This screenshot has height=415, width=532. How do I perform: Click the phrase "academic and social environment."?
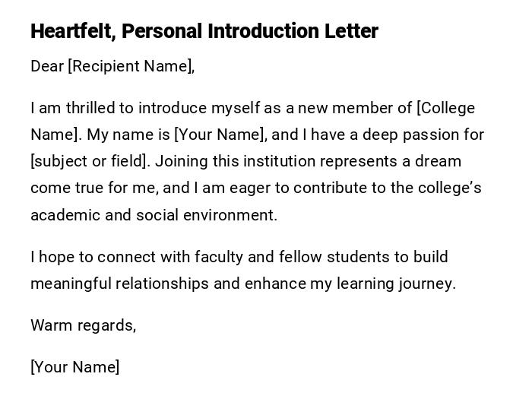154,214
